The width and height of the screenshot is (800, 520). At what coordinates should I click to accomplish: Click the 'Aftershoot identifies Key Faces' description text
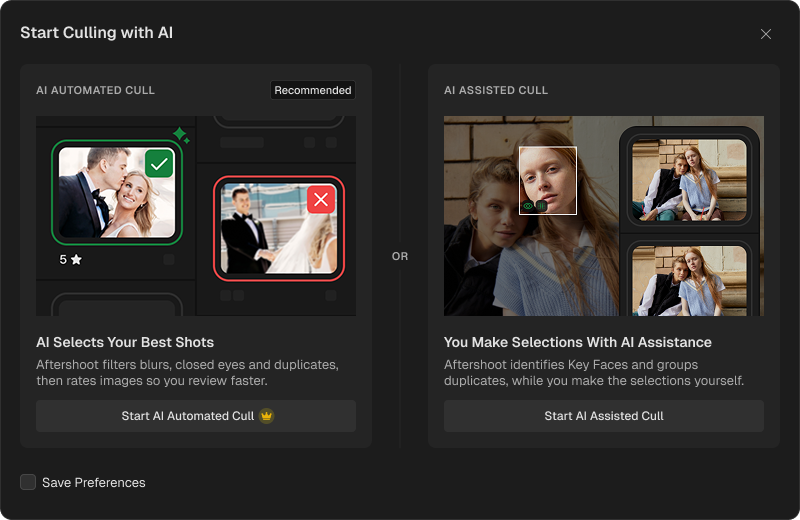[x=594, y=373]
